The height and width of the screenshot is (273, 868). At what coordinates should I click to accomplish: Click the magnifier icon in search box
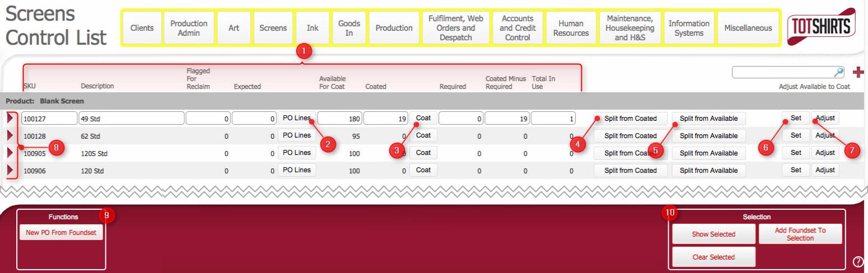(x=838, y=72)
